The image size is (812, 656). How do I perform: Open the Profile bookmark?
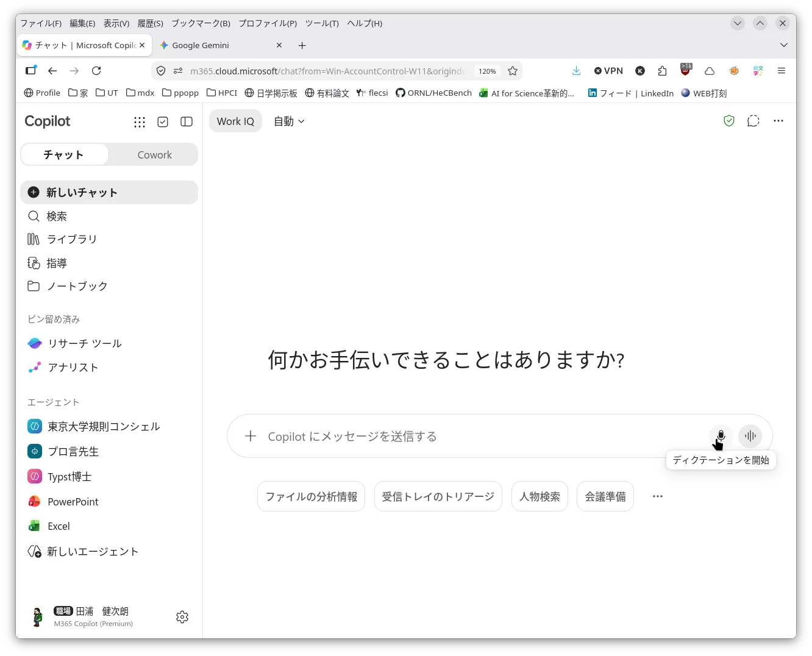click(x=42, y=93)
